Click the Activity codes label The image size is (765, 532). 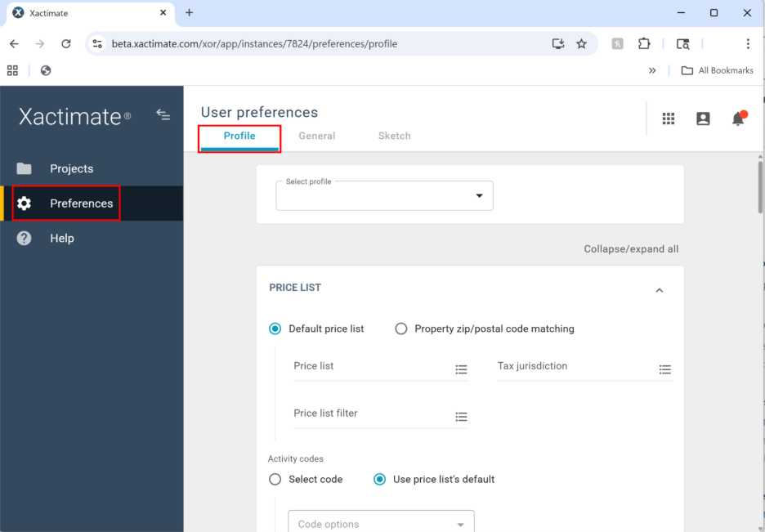[x=295, y=458]
